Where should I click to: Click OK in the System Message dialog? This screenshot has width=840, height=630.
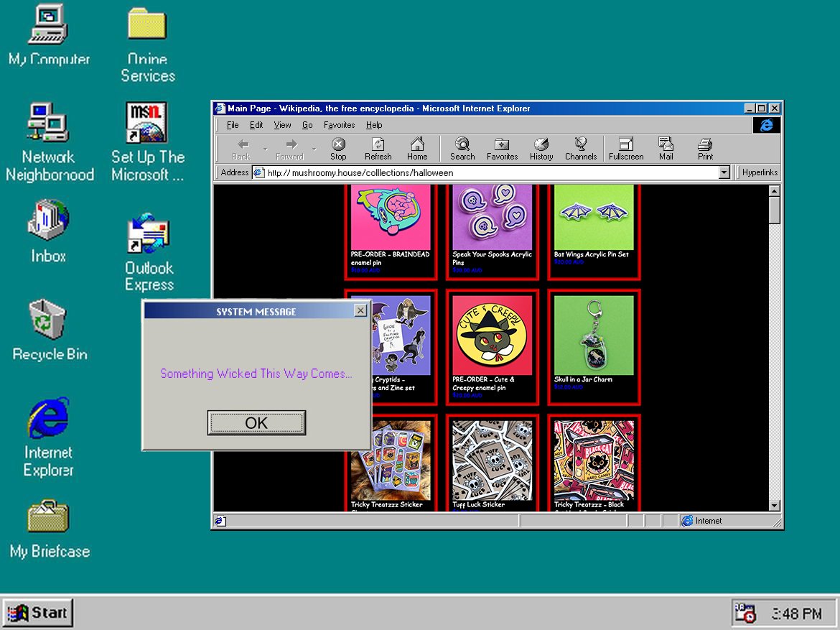point(256,422)
